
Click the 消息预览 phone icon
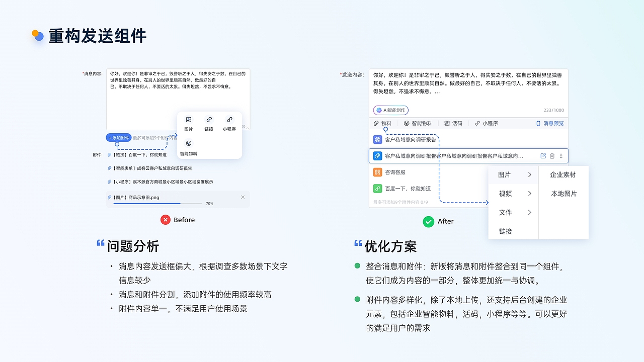tap(538, 123)
